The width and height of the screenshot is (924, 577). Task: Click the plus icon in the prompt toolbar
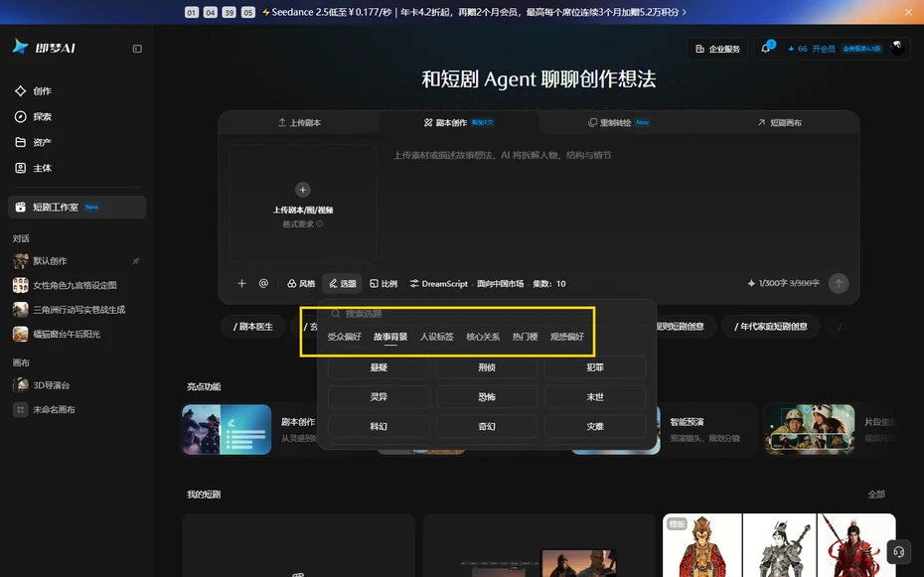pyautogui.click(x=241, y=284)
